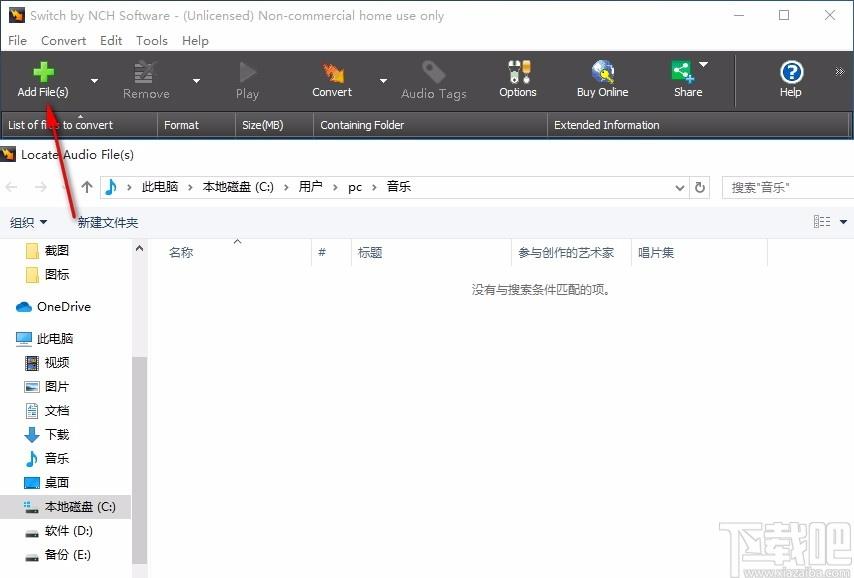Open the 组织 dropdown menu
Viewport: 854px width, 578px height.
(28, 222)
